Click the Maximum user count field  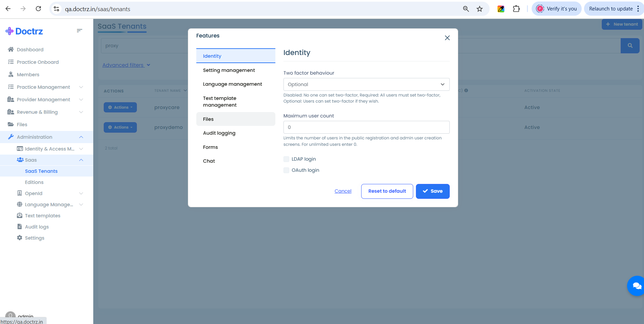[366, 127]
